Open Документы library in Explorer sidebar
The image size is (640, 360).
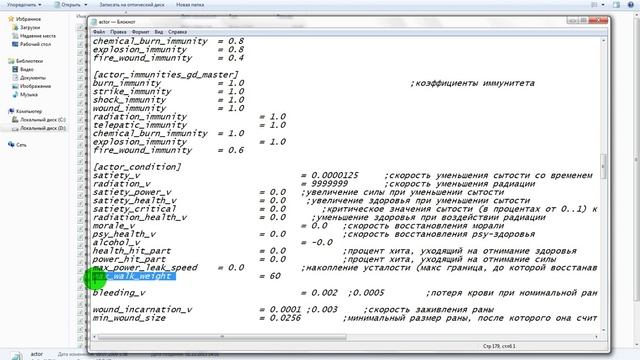[x=33, y=78]
